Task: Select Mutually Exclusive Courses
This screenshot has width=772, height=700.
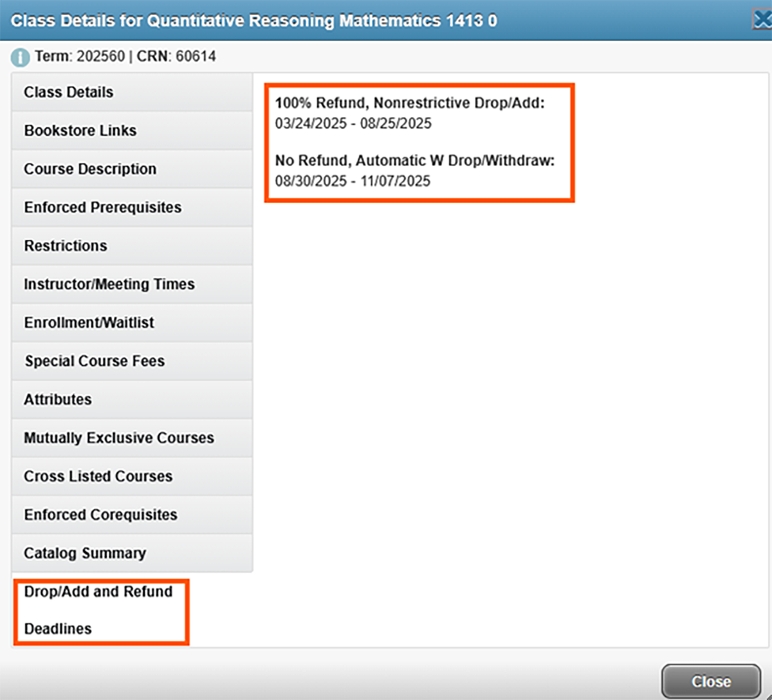Action: (x=118, y=438)
